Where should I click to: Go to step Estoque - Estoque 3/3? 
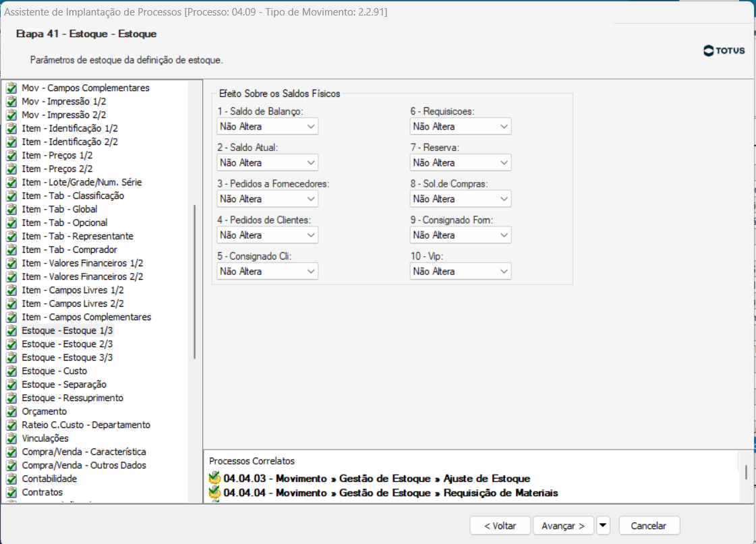click(x=67, y=358)
